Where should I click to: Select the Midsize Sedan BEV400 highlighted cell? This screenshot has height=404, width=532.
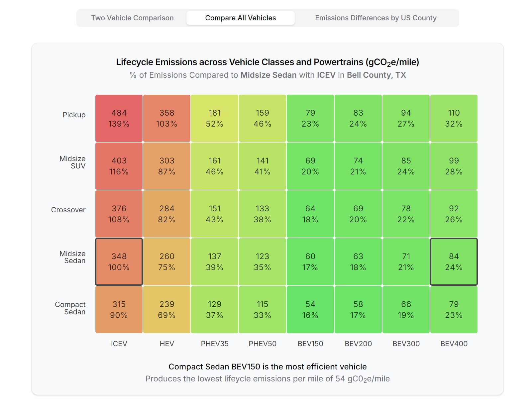pyautogui.click(x=454, y=262)
